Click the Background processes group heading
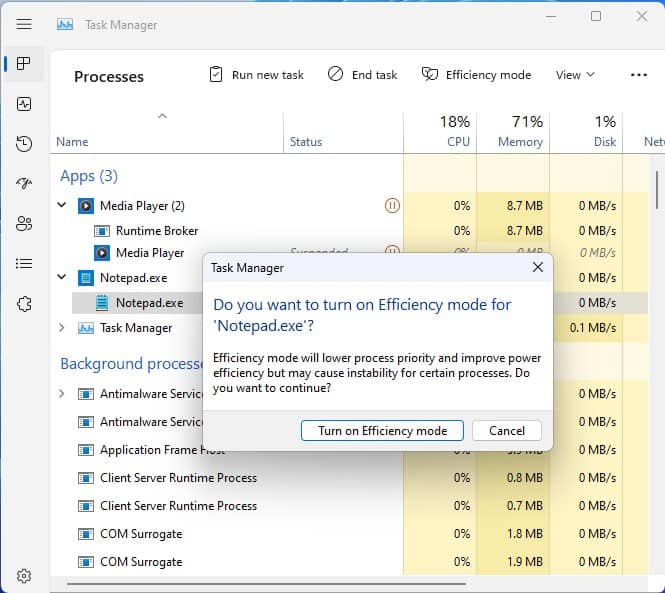The width and height of the screenshot is (665, 593). pyautogui.click(x=131, y=364)
